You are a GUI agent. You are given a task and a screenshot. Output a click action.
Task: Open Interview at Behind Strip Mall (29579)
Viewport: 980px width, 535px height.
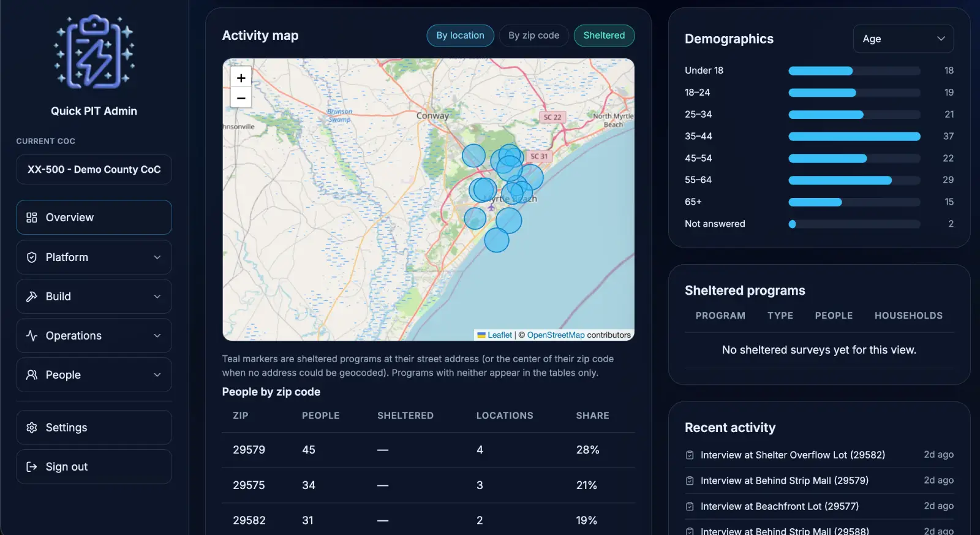tap(785, 481)
